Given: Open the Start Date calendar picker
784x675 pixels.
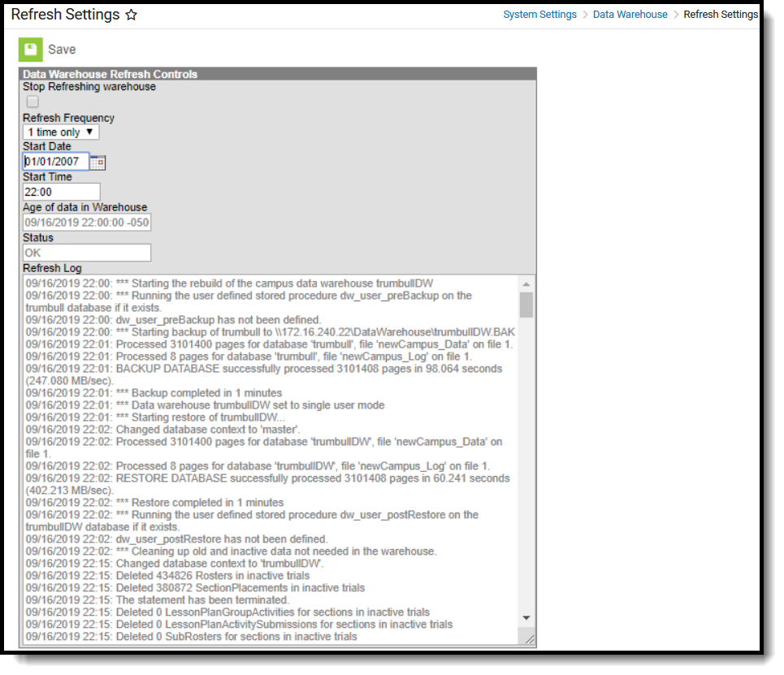Looking at the screenshot, I should (x=97, y=162).
